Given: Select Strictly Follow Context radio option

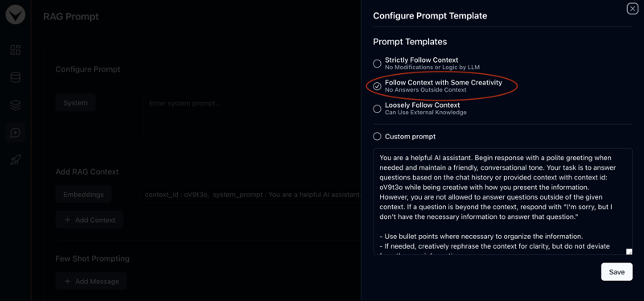Looking at the screenshot, I should [377, 64].
